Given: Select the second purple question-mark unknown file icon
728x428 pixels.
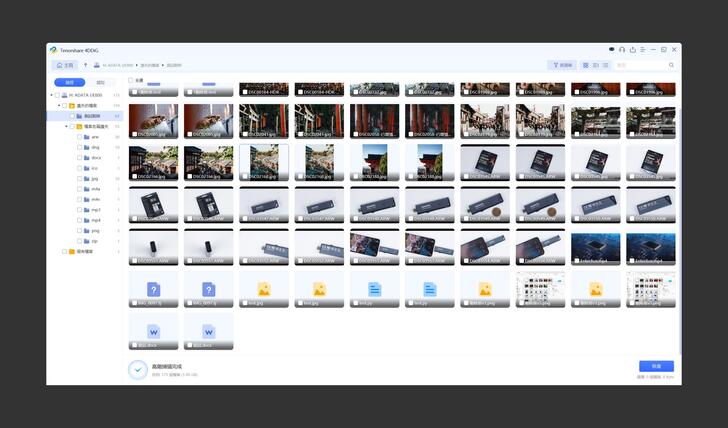Looking at the screenshot, I should [x=208, y=289].
